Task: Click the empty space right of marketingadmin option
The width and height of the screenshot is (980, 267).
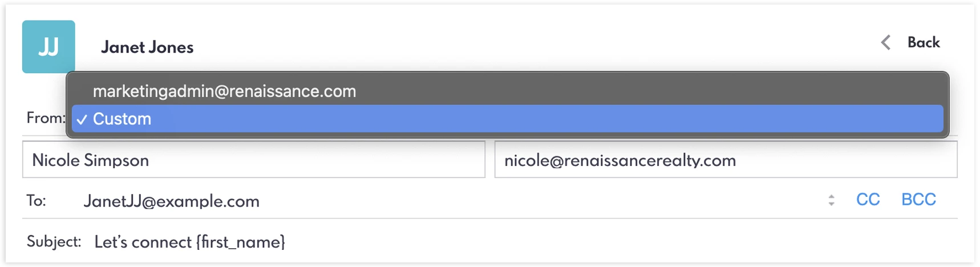Action: 627,91
